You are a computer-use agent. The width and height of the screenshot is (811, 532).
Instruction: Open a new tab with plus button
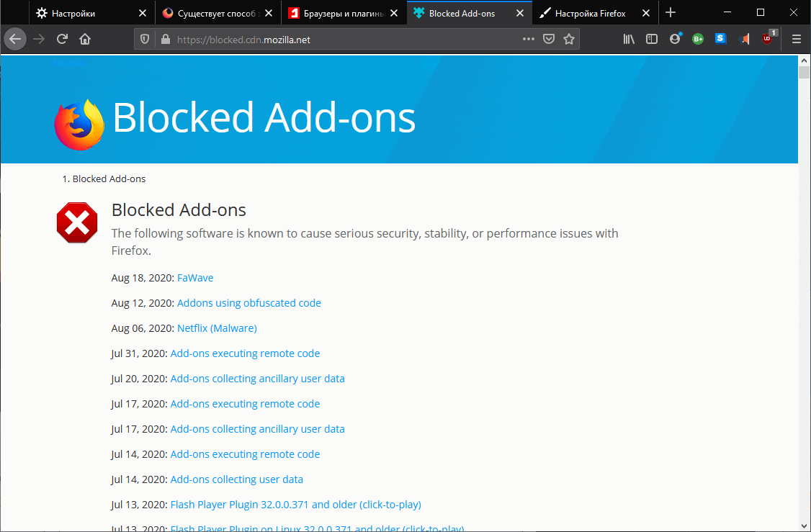671,12
